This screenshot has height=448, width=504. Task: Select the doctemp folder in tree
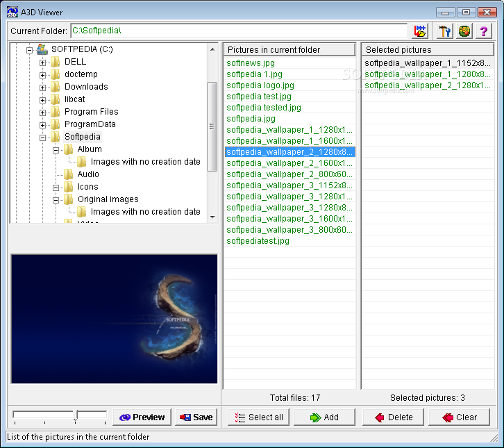tap(81, 74)
